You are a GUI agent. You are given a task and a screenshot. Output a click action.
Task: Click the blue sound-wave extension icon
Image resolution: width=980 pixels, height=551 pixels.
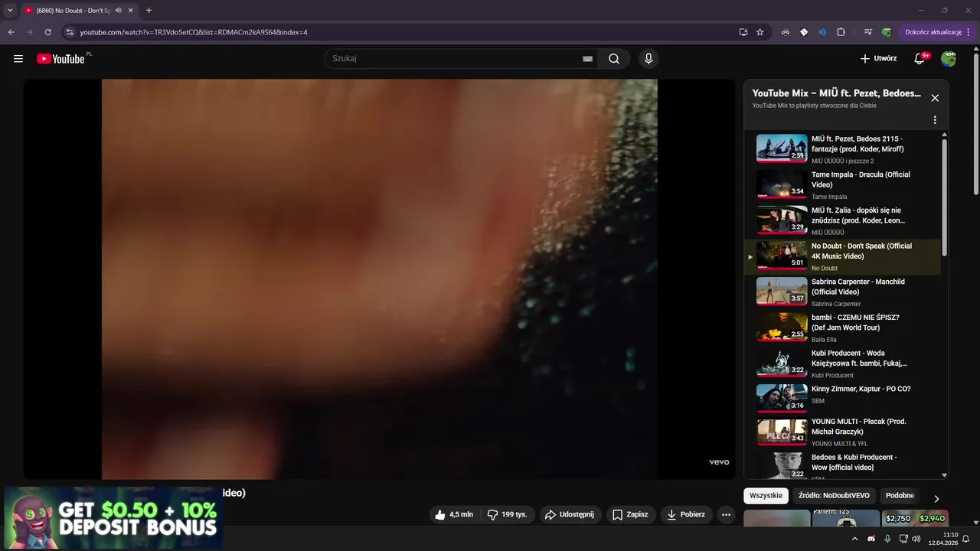[x=822, y=32]
